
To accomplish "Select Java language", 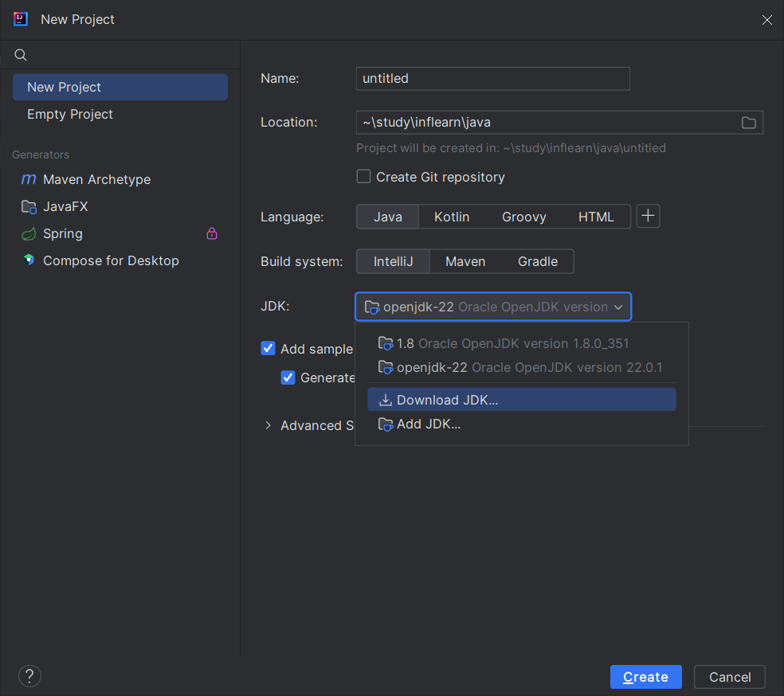I will [x=387, y=217].
